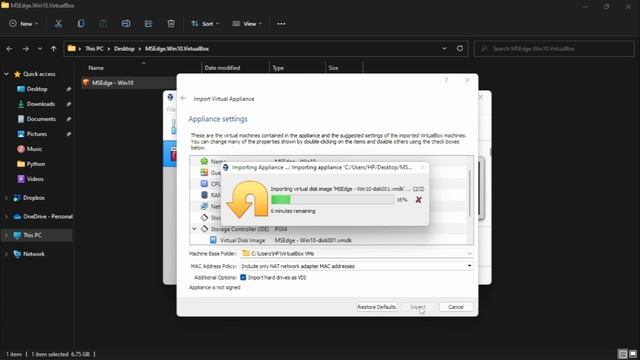Select 'MSEdge - Win10-disk001.vmdk' disk image value
The height and width of the screenshot is (360, 640).
[x=313, y=240]
